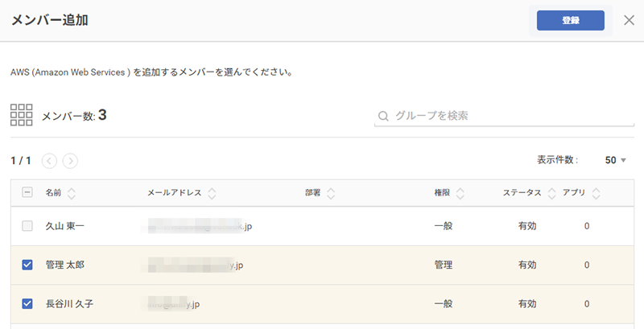Click 有効 status in 久山 東一 row
This screenshot has height=329, width=644.
pos(527,226)
